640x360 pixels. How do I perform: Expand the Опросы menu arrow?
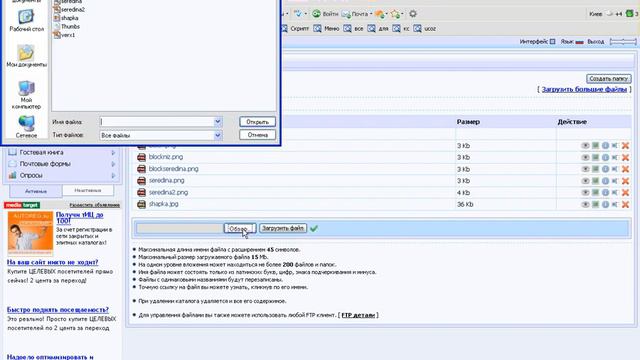(x=113, y=175)
